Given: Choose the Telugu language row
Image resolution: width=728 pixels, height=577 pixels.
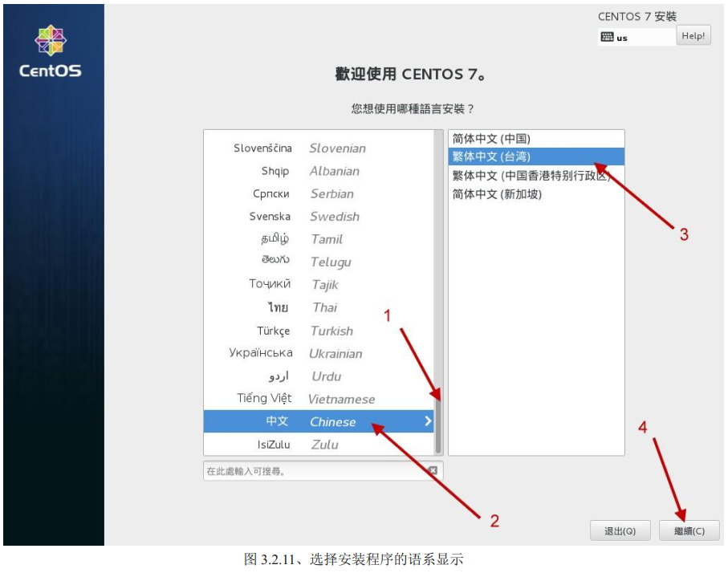Looking at the screenshot, I should tap(319, 262).
